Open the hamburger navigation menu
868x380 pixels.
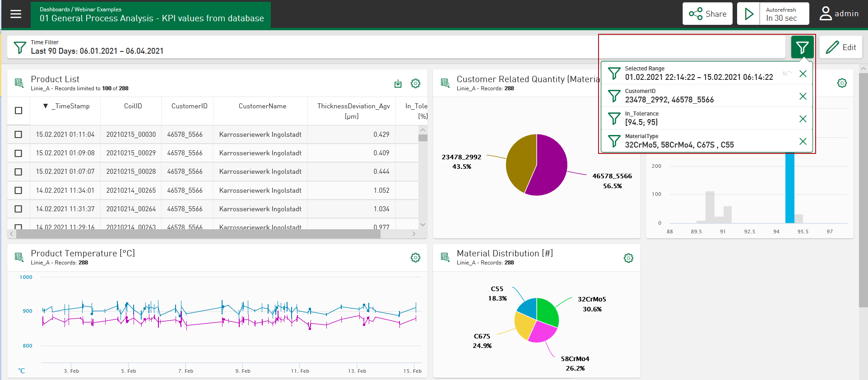tap(16, 14)
